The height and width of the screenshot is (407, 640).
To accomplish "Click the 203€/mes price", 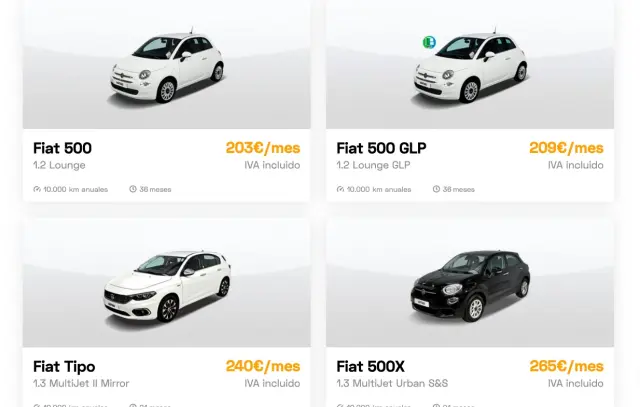I will pyautogui.click(x=263, y=148).
